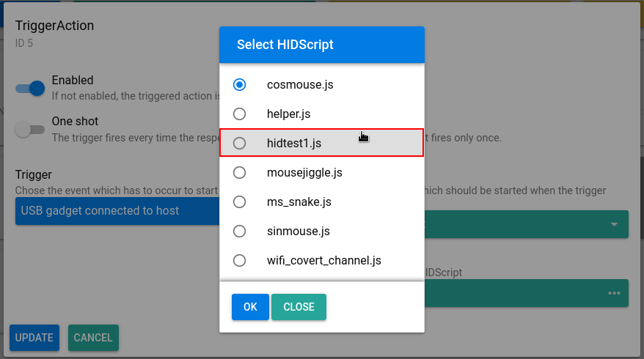Click the CANCEL button
The image size is (644, 359).
[93, 338]
